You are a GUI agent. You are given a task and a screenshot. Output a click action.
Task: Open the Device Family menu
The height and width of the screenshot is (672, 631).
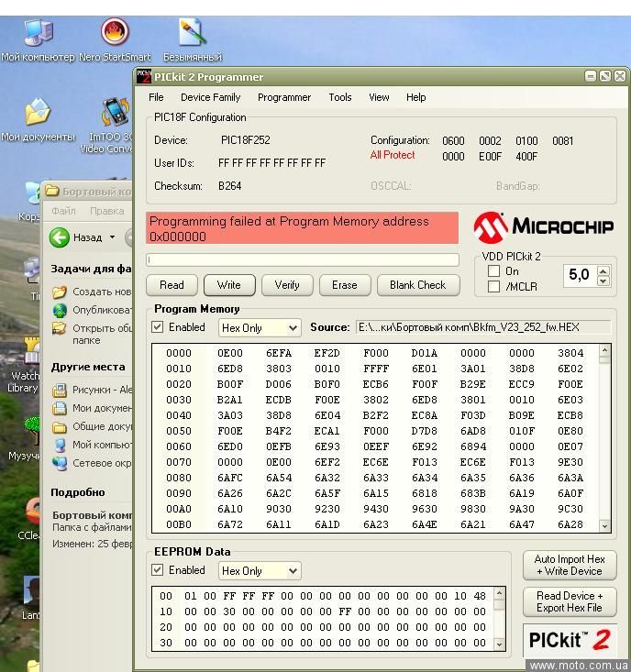pos(210,97)
